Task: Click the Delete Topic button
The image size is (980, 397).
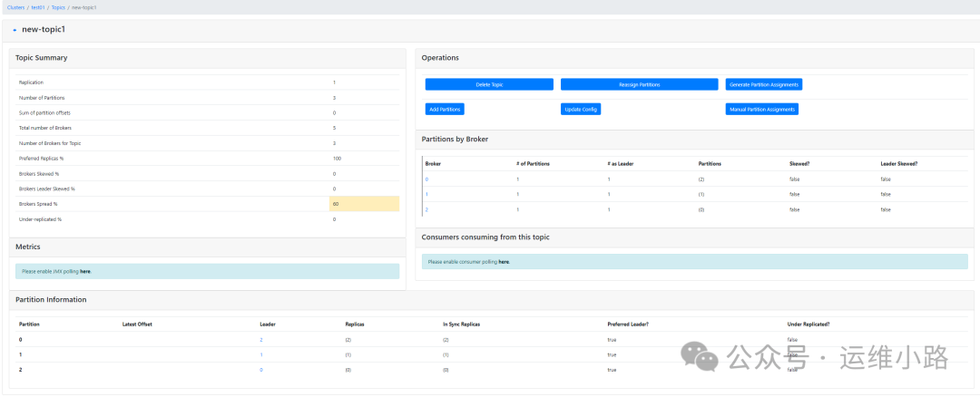Action: [489, 84]
